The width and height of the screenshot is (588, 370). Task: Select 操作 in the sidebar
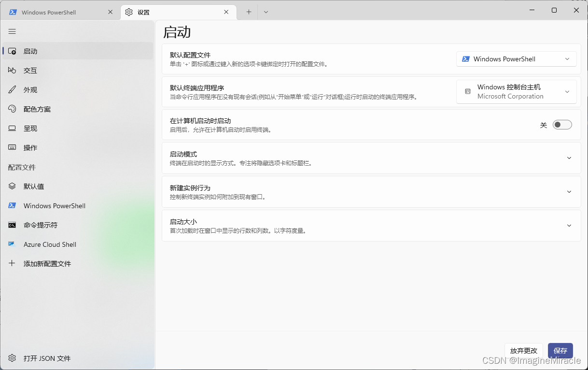[x=78, y=148]
